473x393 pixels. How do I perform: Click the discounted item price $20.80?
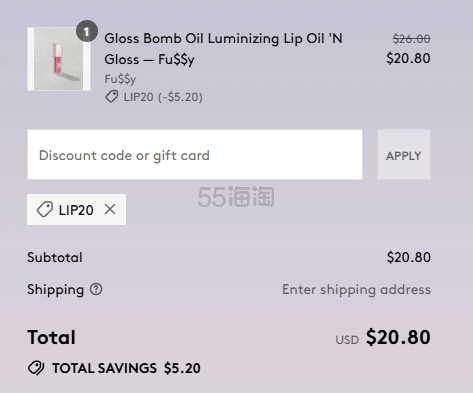point(408,58)
